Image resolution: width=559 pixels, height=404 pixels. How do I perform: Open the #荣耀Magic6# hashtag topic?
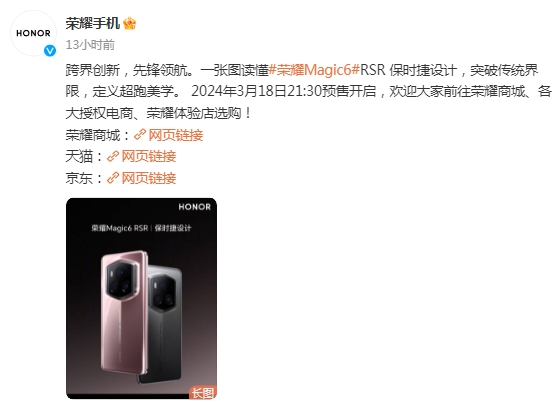pos(314,70)
